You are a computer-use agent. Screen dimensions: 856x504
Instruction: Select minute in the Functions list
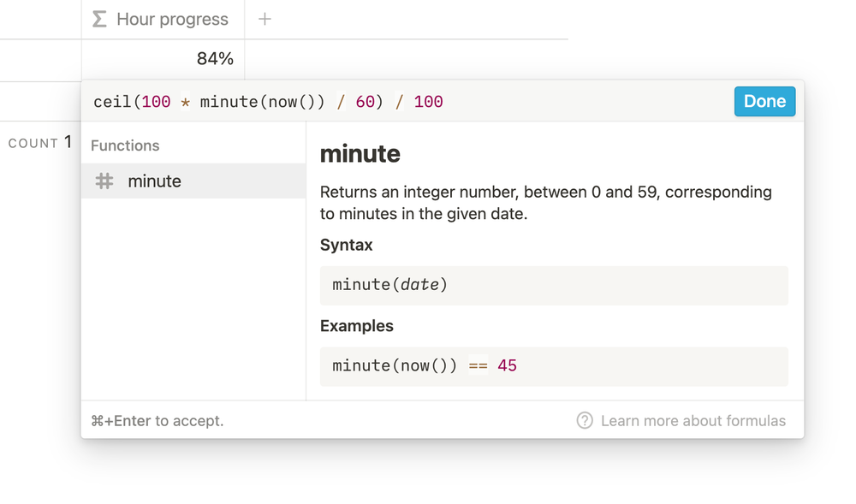[155, 181]
